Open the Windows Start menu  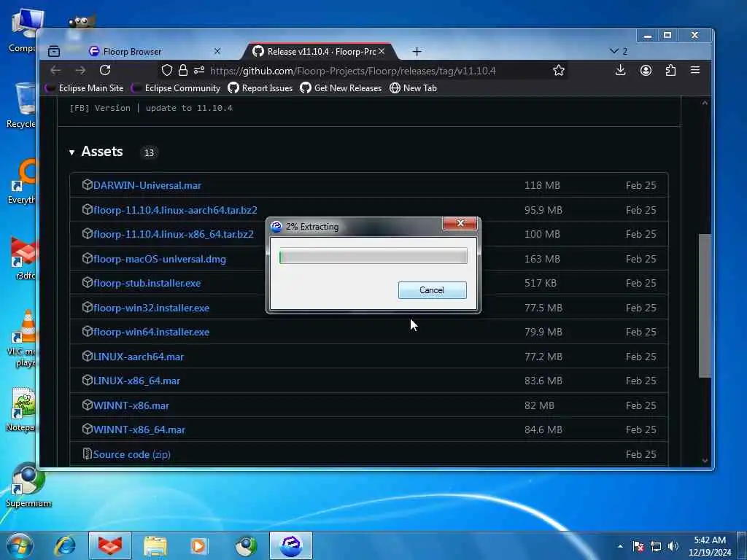tap(20, 545)
